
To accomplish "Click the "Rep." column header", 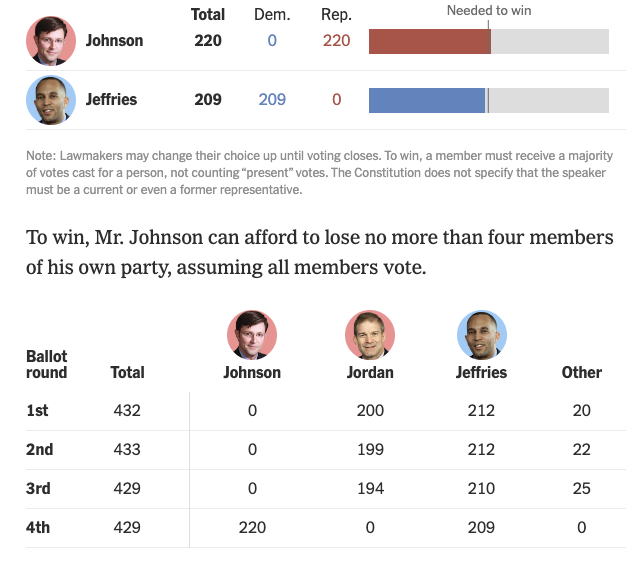I will click(x=336, y=15).
